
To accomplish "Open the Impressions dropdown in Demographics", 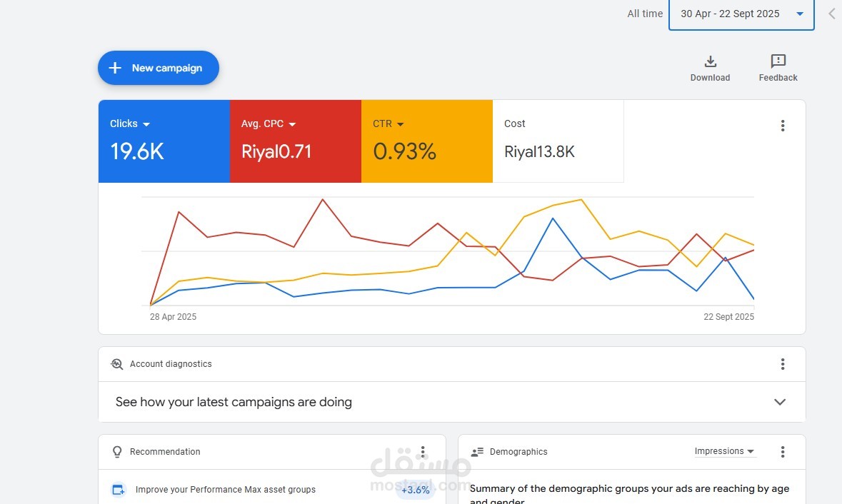I will (725, 451).
